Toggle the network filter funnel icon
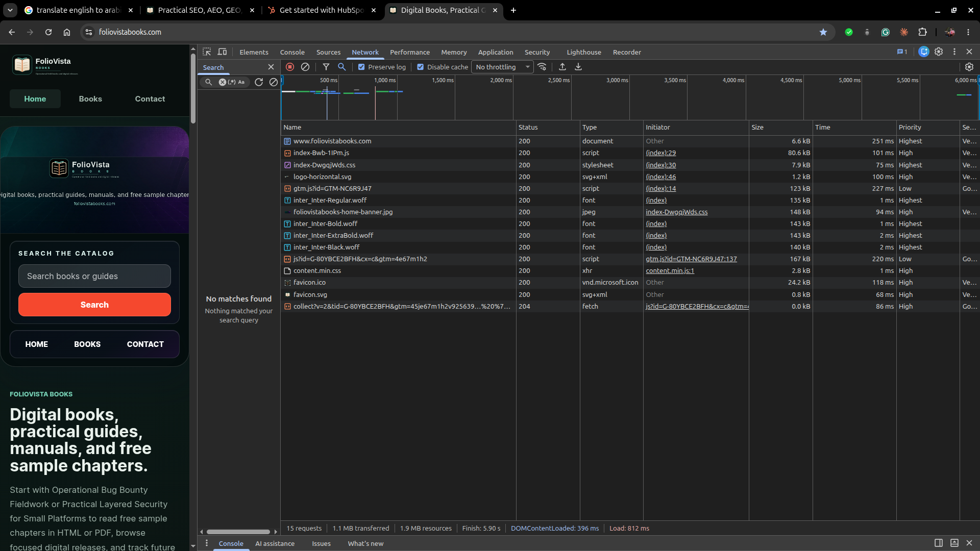 click(326, 67)
